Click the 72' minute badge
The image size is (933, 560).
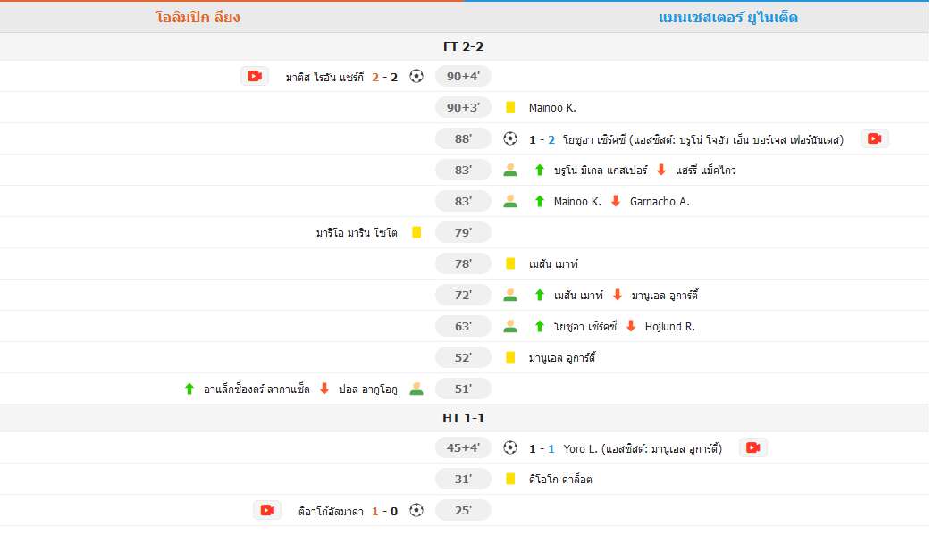(463, 295)
